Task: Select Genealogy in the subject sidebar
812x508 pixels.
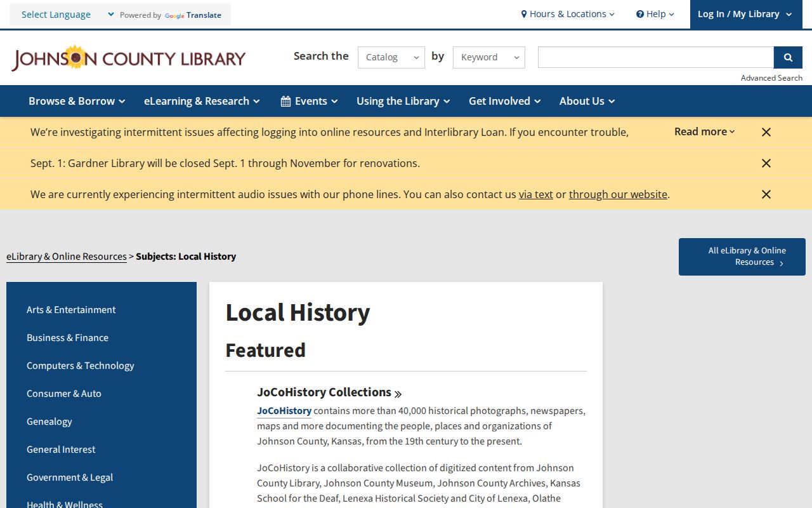Action: (x=49, y=422)
